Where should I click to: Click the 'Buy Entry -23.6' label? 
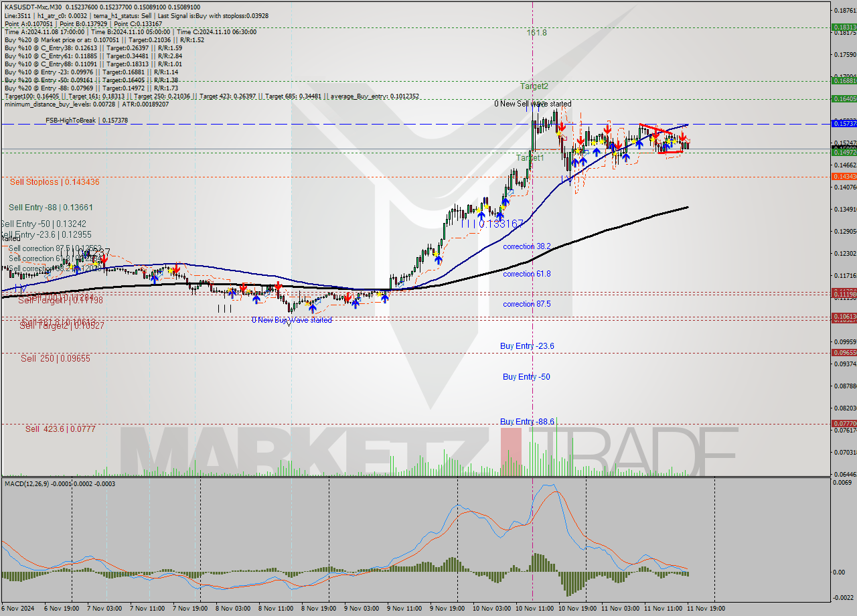click(x=527, y=345)
